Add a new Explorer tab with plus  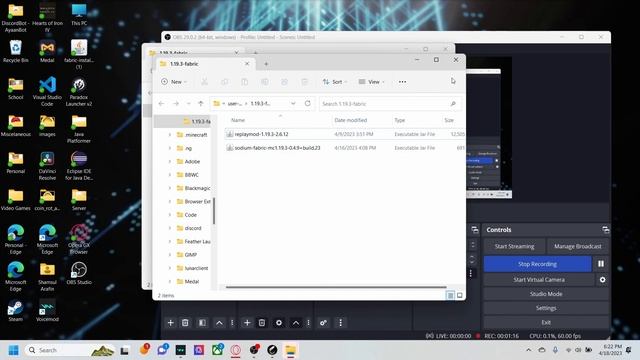(x=266, y=64)
